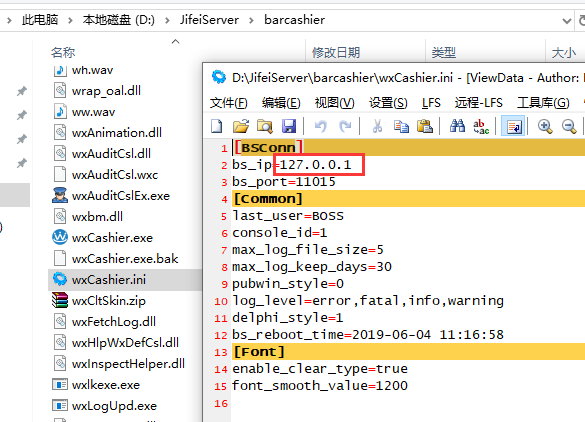Click the New file toolbar icon
The height and width of the screenshot is (422, 585).
(x=217, y=126)
